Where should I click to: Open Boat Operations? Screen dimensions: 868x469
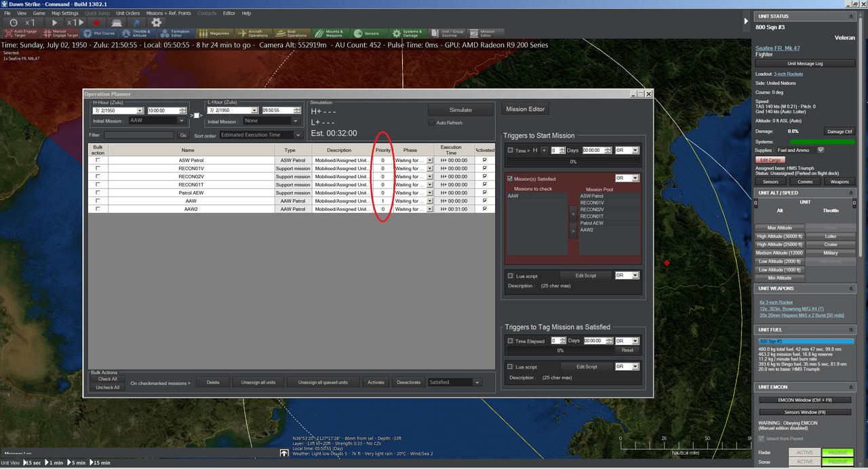tap(292, 33)
